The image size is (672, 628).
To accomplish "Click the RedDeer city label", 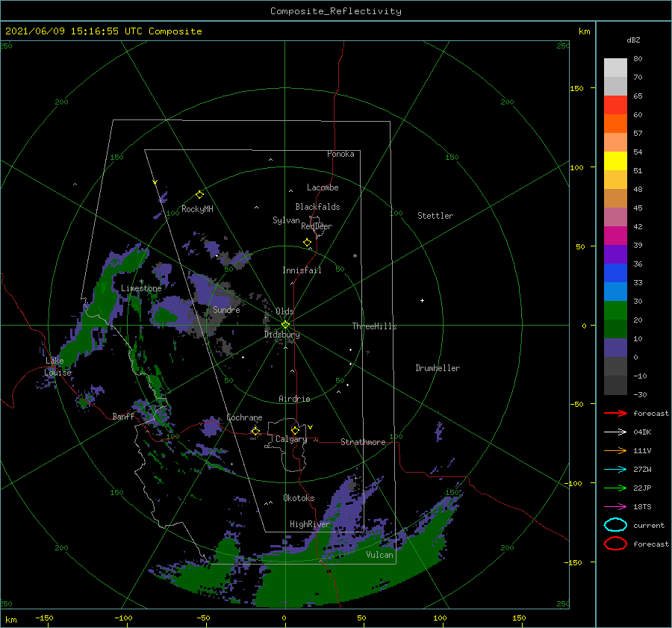I will [317, 226].
